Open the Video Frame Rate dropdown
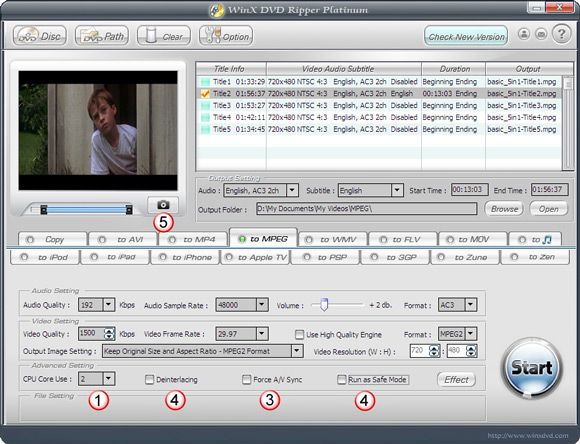Screen dimensions: 580x444 [262, 334]
